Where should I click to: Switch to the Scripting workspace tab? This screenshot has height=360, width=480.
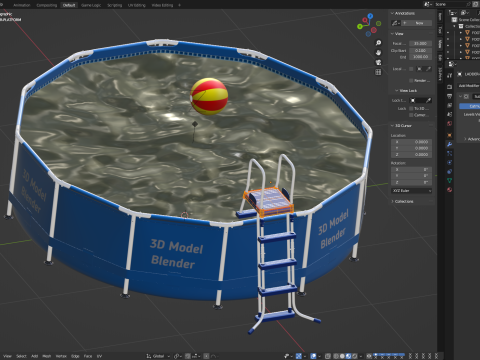(x=114, y=5)
